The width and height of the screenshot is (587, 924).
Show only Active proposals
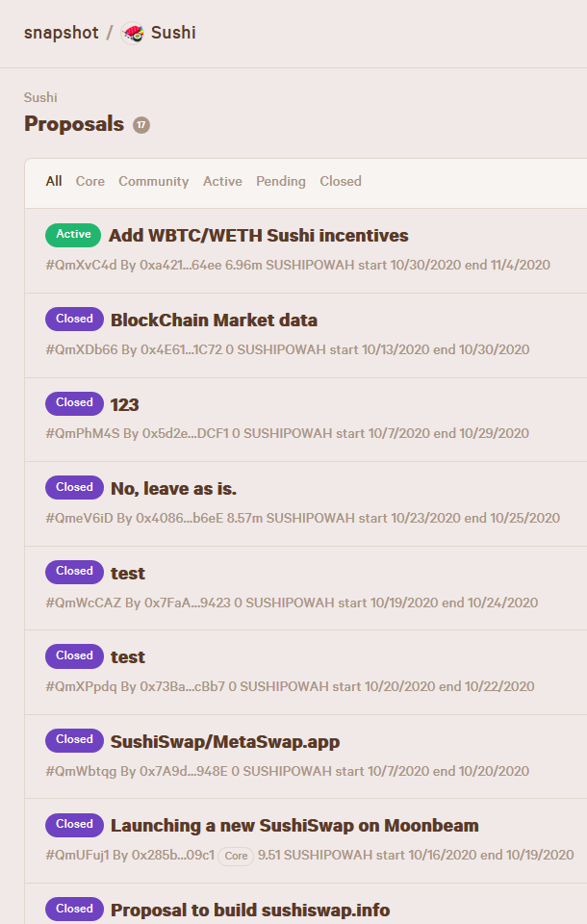pos(222,182)
